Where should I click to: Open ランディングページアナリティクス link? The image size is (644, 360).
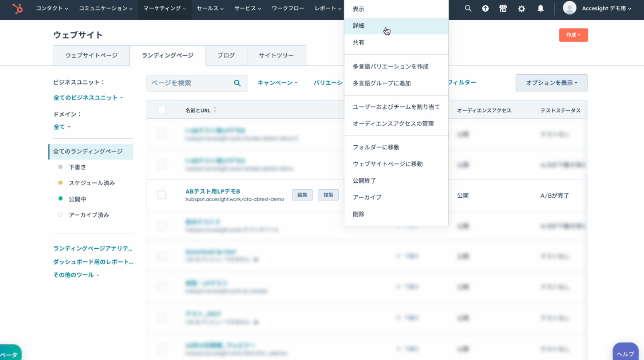[93, 248]
